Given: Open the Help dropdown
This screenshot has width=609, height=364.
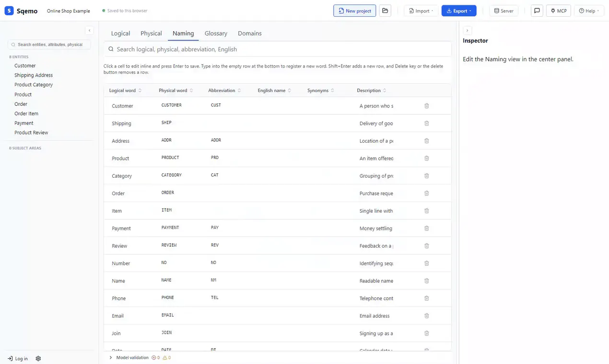Looking at the screenshot, I should (588, 11).
